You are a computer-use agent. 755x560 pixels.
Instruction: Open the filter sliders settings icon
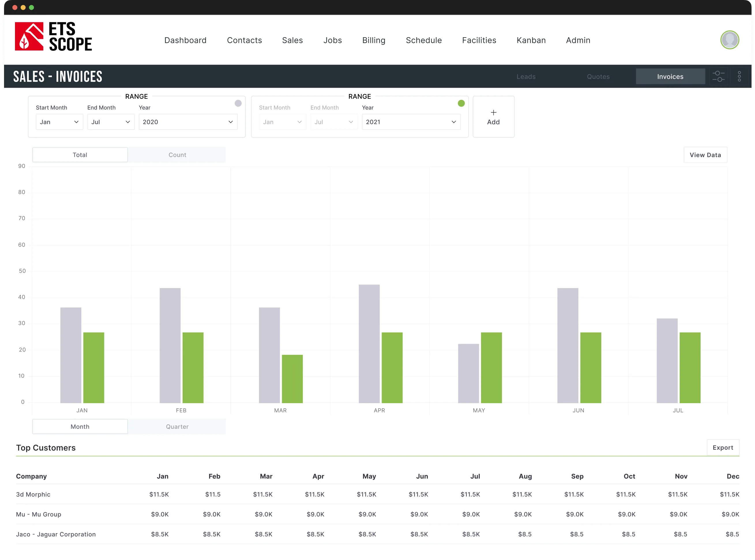[x=718, y=76]
